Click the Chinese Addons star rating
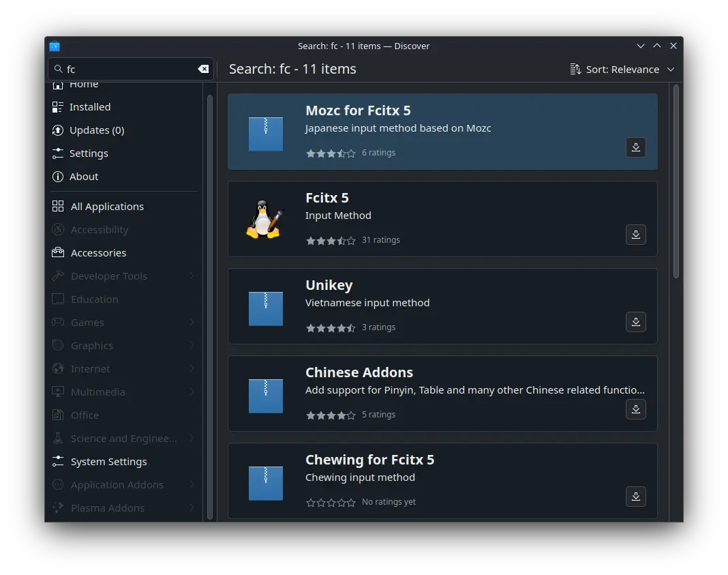Screen dimensions: 728x575 (331, 415)
